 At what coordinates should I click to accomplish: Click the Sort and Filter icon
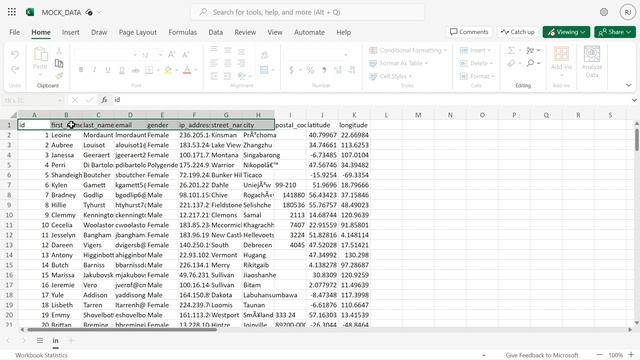coord(530,50)
